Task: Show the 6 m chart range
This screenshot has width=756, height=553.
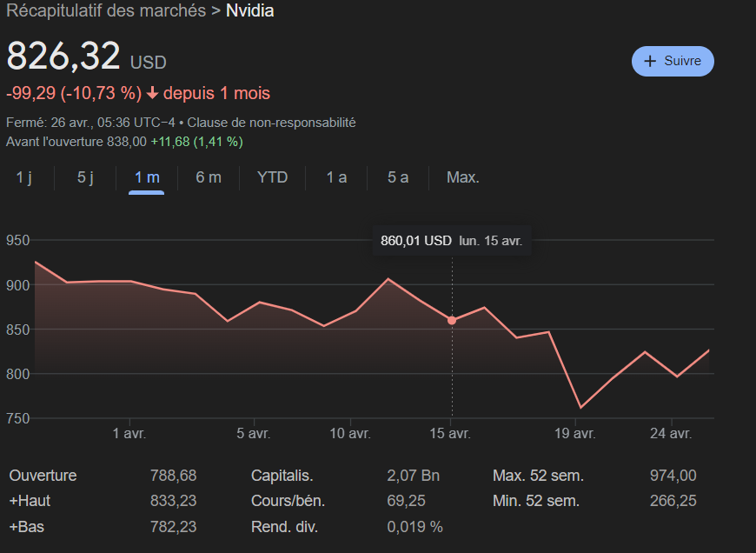Action: [209, 177]
